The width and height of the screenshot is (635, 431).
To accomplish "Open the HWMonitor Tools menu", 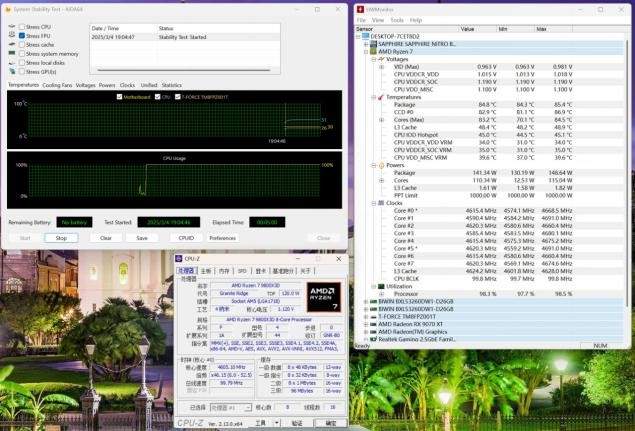I will (397, 20).
